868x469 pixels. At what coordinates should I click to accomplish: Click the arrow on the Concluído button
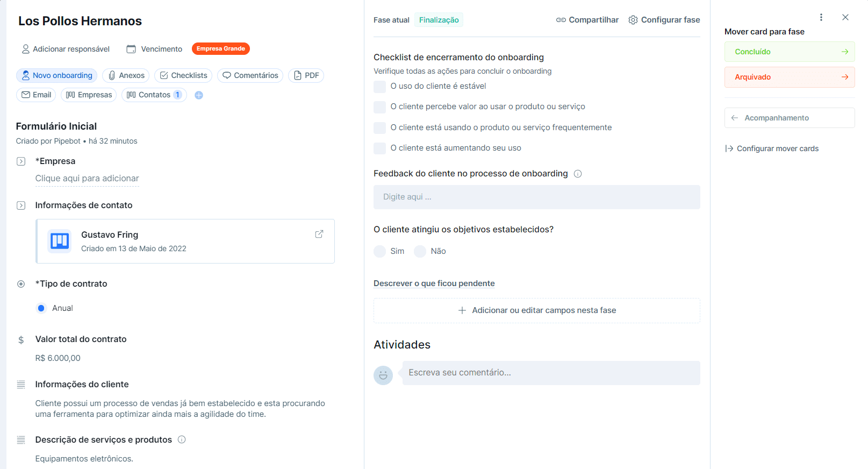tap(845, 52)
